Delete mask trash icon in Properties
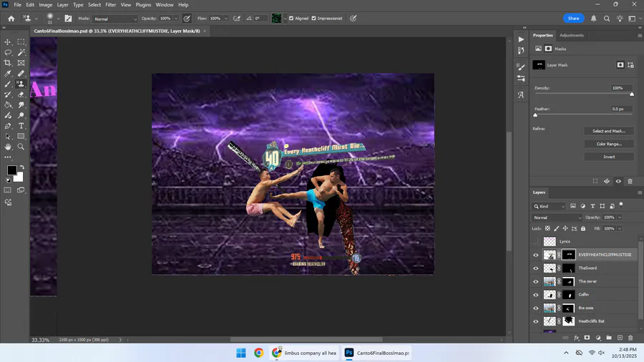Screen dimensions: 644x362 [x=630, y=181]
